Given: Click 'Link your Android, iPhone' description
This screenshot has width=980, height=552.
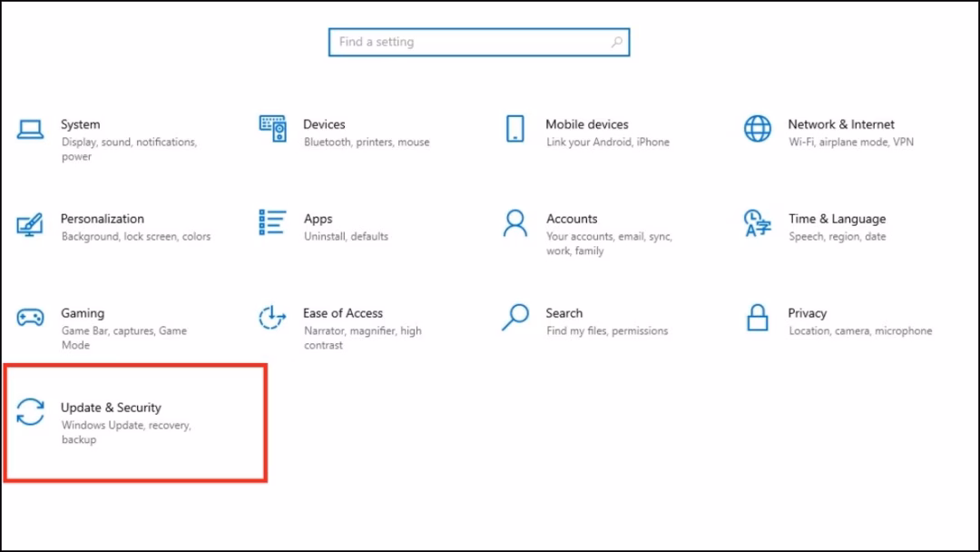Looking at the screenshot, I should (607, 143).
